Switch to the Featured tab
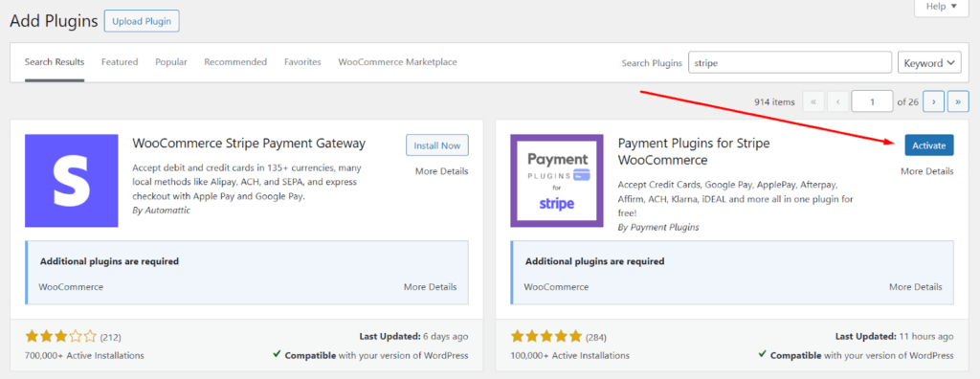This screenshot has height=379, width=980. (120, 62)
